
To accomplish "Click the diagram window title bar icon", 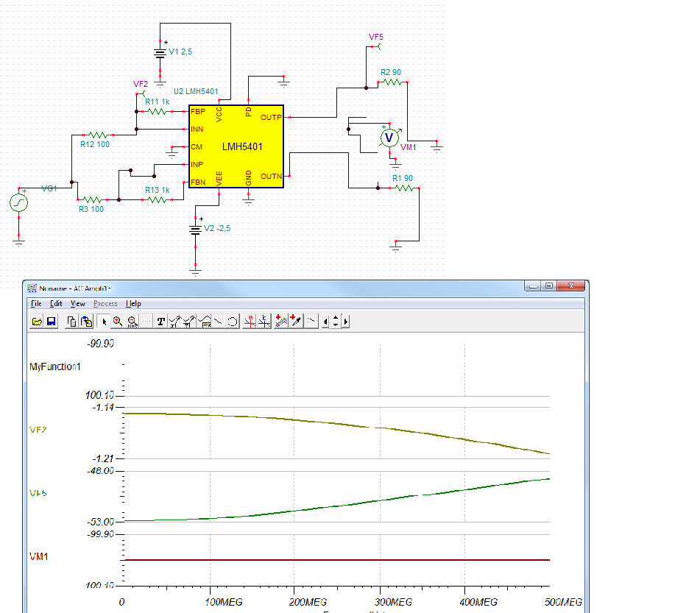I will [x=32, y=288].
